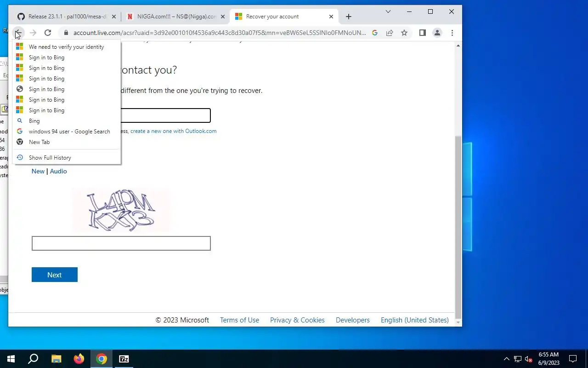The width and height of the screenshot is (588, 368).
Task: Open Windows taskbar search
Action: click(33, 359)
